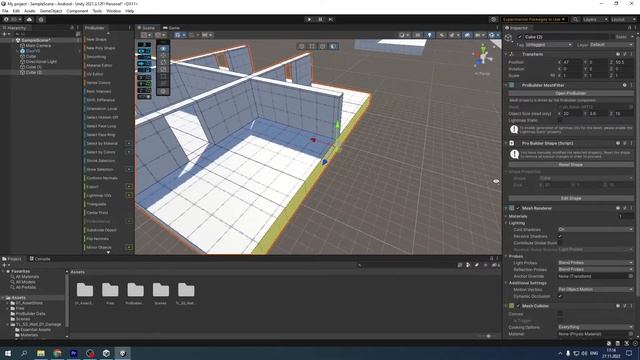Open the Cast Shadows dropdown
The width and height of the screenshot is (640, 360).
pos(596,229)
